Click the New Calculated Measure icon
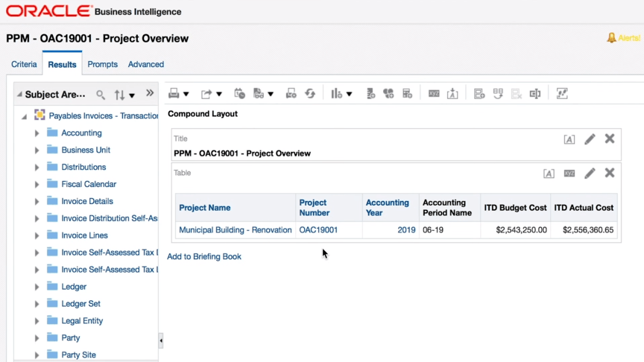 point(408,94)
